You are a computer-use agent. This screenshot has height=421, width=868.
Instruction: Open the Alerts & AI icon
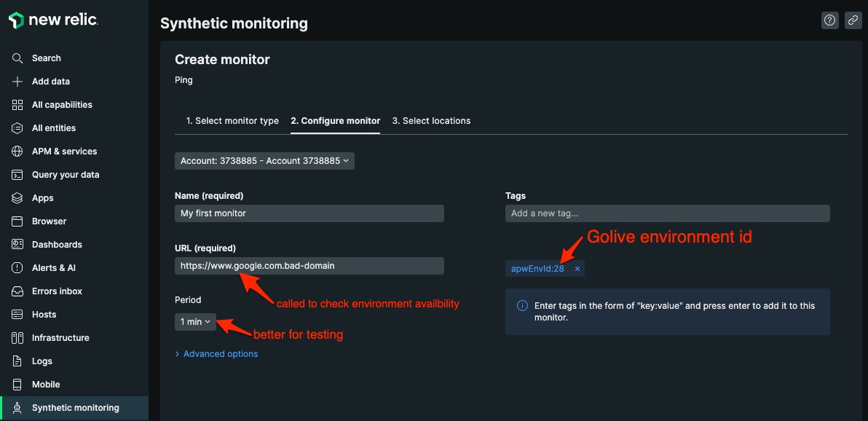point(17,268)
